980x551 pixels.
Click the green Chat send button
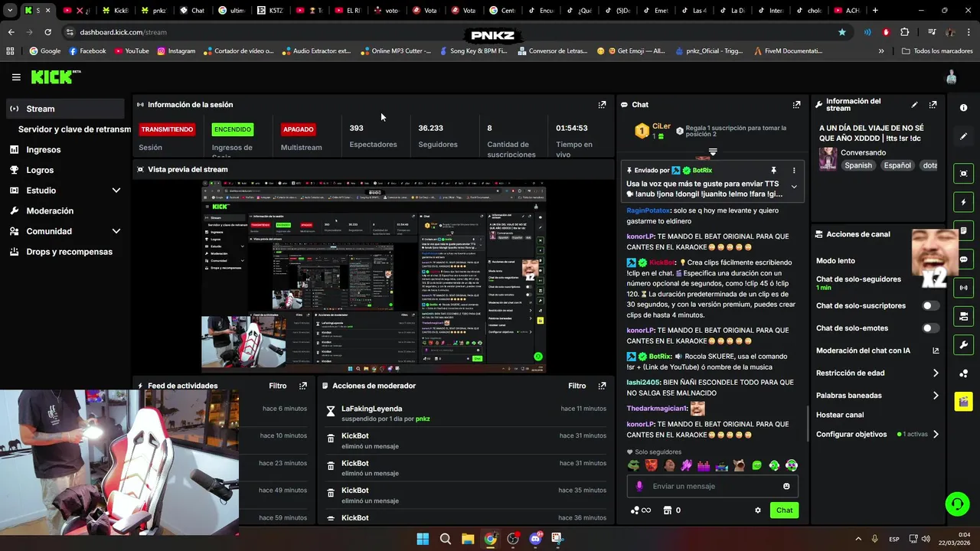[784, 510]
